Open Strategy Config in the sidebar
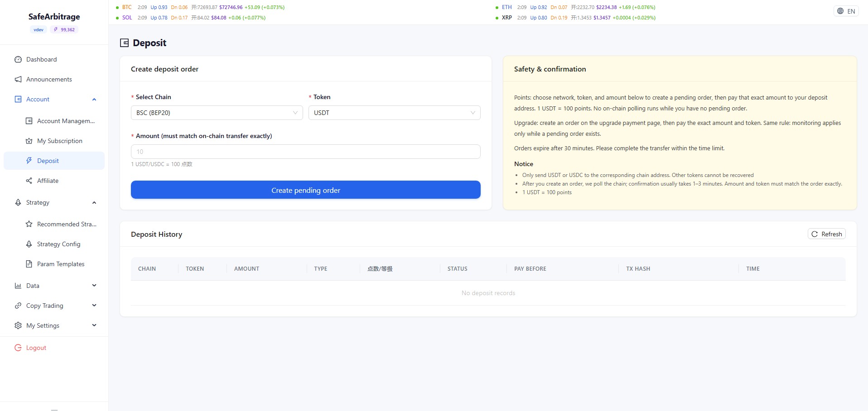 pyautogui.click(x=58, y=244)
